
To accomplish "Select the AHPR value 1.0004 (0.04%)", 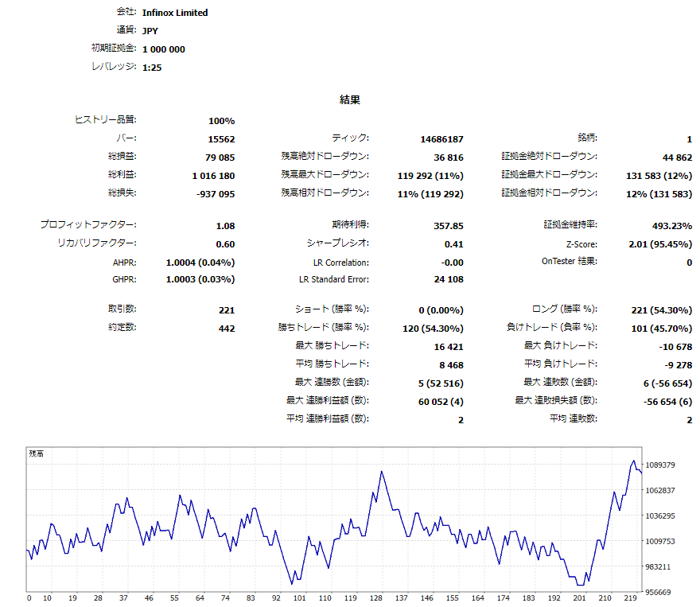I will (200, 263).
